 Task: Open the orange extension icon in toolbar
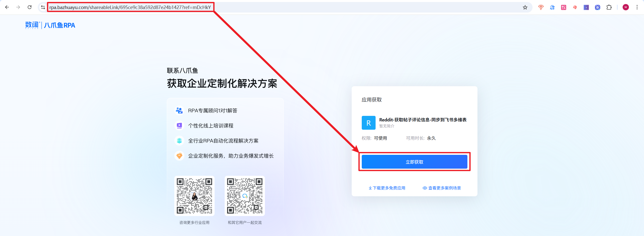pos(541,7)
